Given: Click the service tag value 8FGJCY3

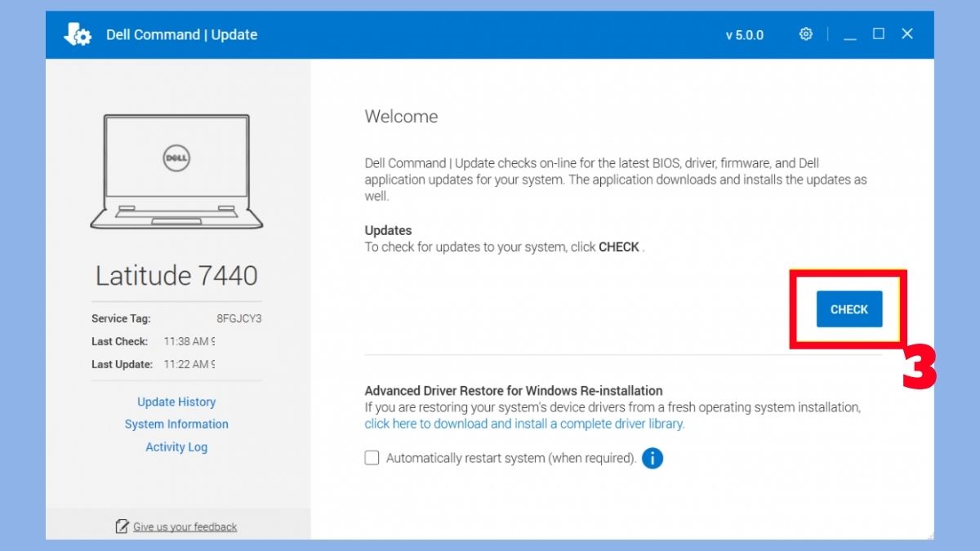Looking at the screenshot, I should coord(239,319).
